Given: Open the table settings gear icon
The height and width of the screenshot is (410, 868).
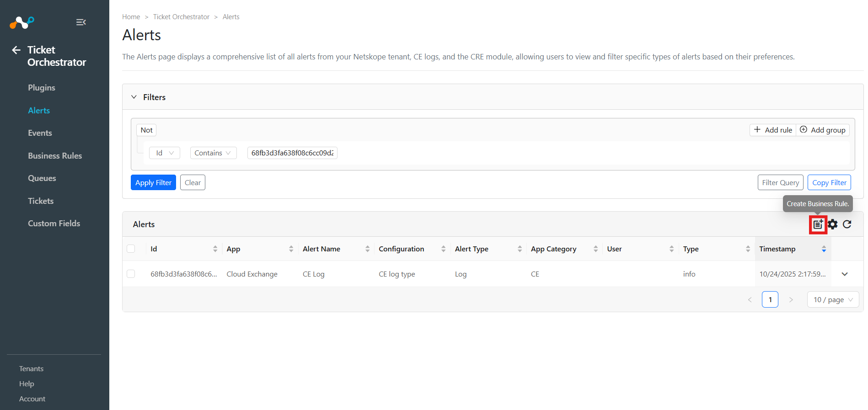Looking at the screenshot, I should click(833, 224).
